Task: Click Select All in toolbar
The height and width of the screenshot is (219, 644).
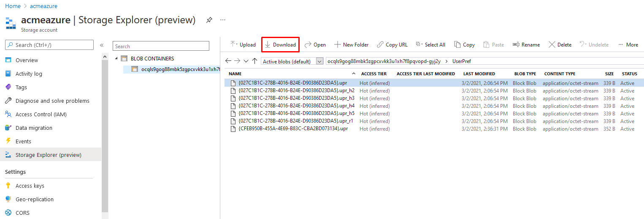Action: 430,45
